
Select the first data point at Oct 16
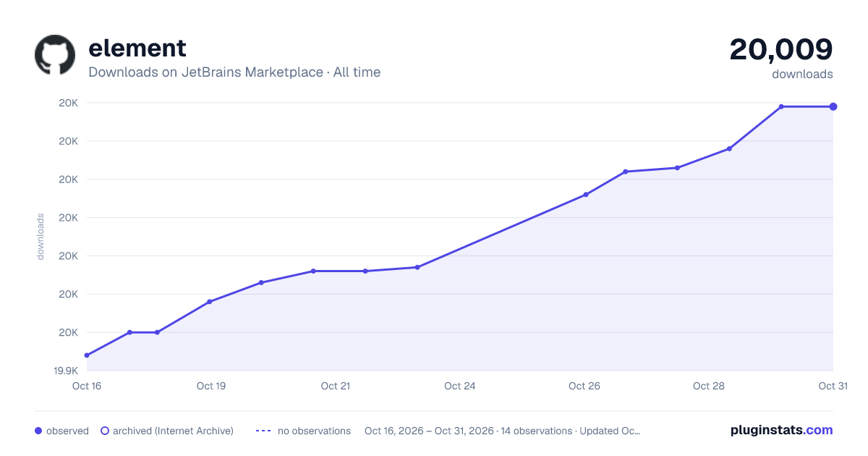pos(87,355)
